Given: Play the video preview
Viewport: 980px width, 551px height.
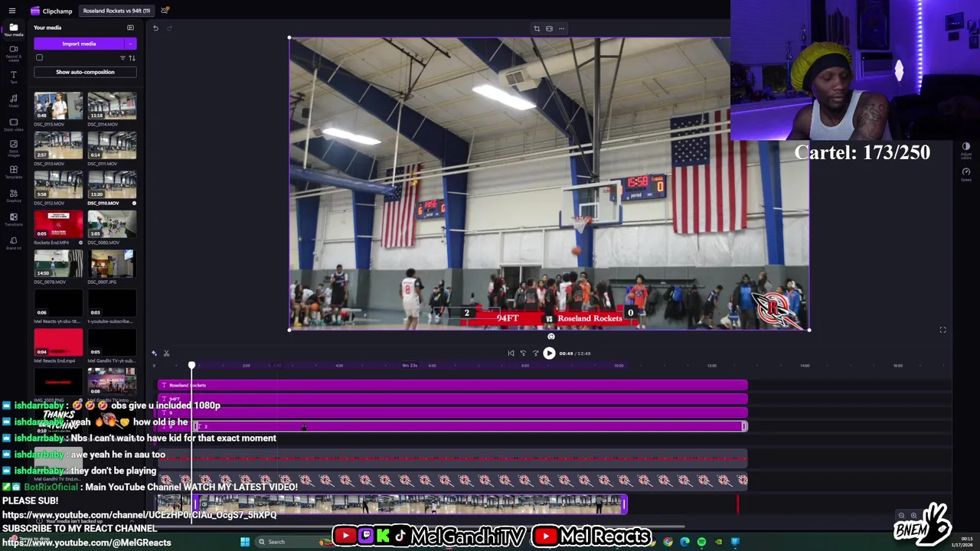Looking at the screenshot, I should (549, 354).
